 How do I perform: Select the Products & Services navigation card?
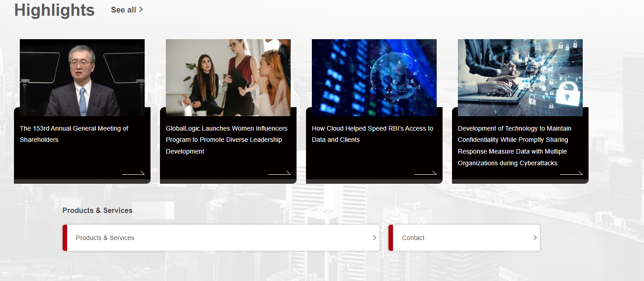pos(221,237)
